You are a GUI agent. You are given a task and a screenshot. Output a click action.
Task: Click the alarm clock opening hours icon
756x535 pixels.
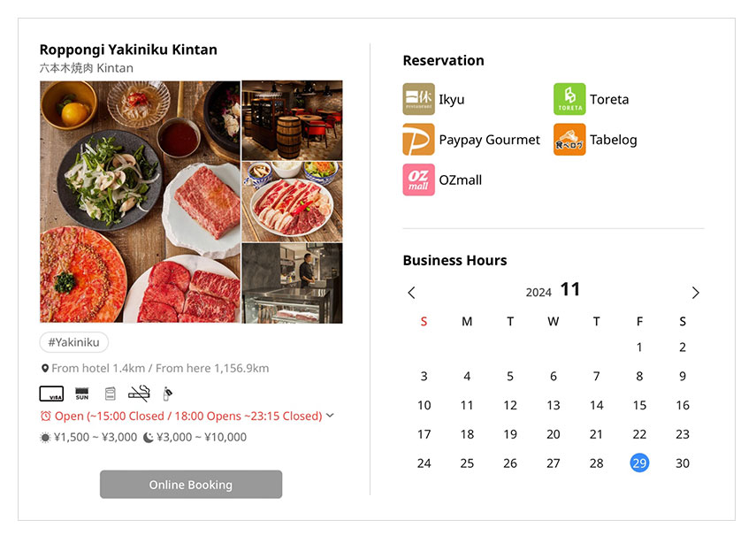coord(45,416)
